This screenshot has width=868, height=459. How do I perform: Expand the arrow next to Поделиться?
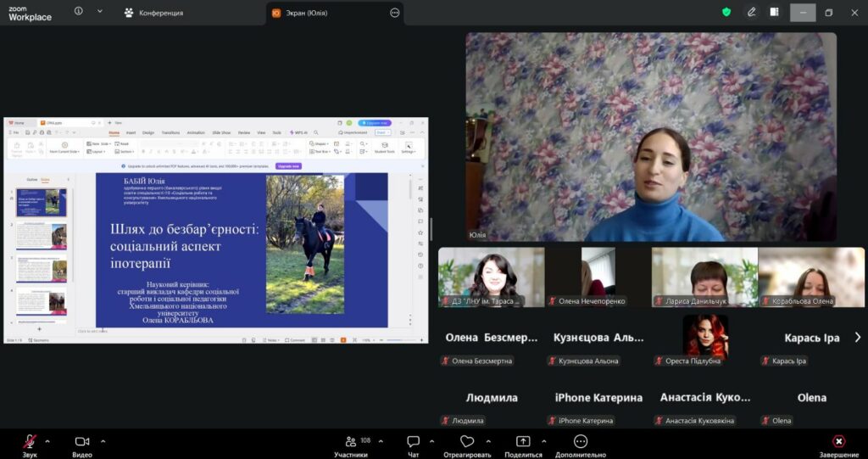[x=543, y=441]
